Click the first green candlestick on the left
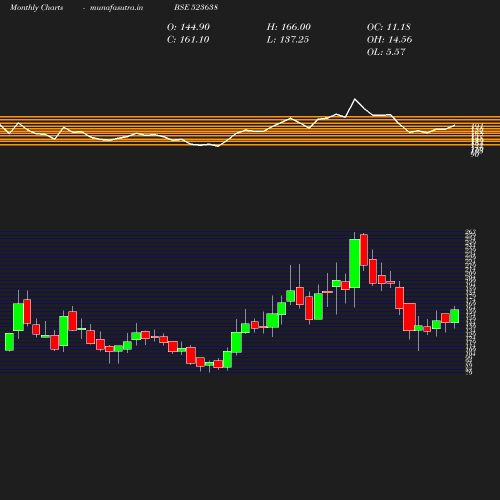This screenshot has width=500, height=500. point(9,342)
